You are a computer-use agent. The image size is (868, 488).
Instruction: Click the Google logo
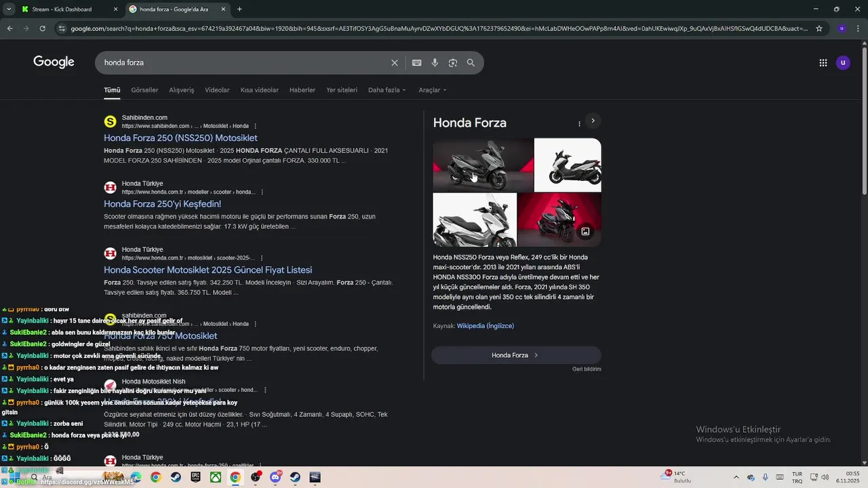[x=54, y=62]
